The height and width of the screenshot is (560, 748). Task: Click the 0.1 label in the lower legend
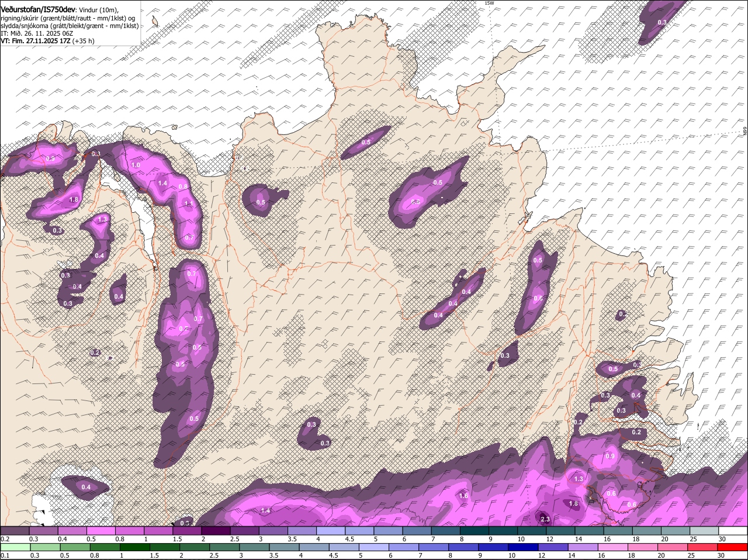5,555
